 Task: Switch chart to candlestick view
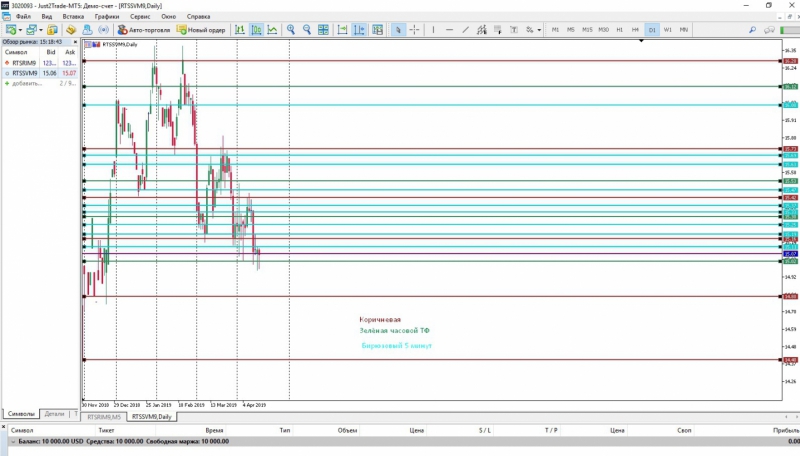[255, 30]
